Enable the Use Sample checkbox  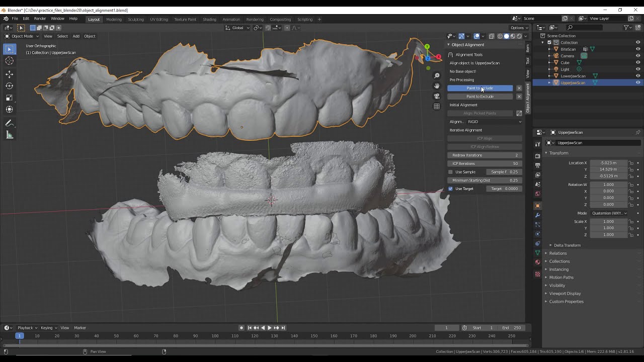[451, 172]
